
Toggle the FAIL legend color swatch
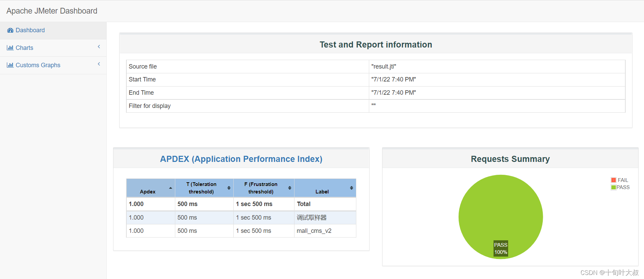pos(613,180)
